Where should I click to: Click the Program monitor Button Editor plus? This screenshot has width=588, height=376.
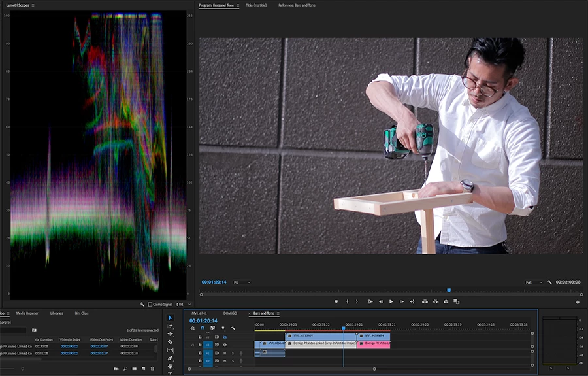point(578,302)
